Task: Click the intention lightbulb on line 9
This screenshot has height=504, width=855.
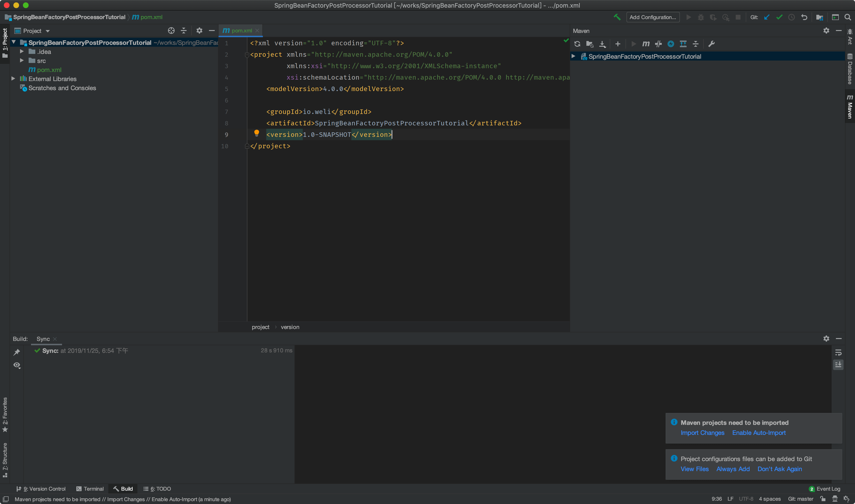Action: [256, 133]
